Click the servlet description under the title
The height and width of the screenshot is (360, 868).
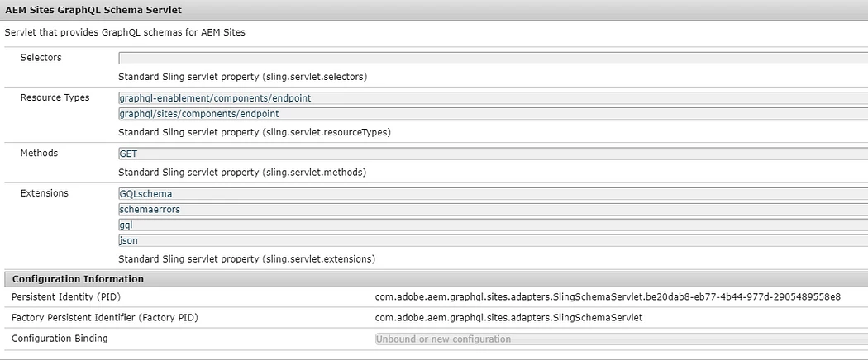click(x=125, y=33)
